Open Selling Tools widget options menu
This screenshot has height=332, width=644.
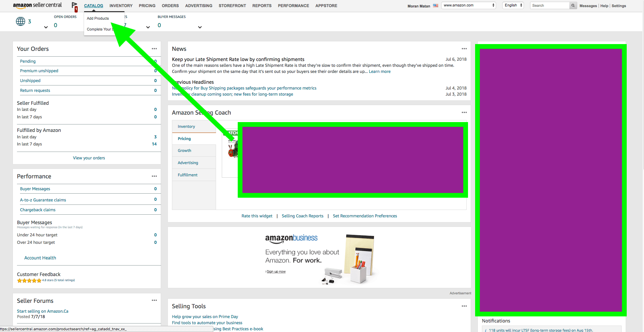[464, 306]
